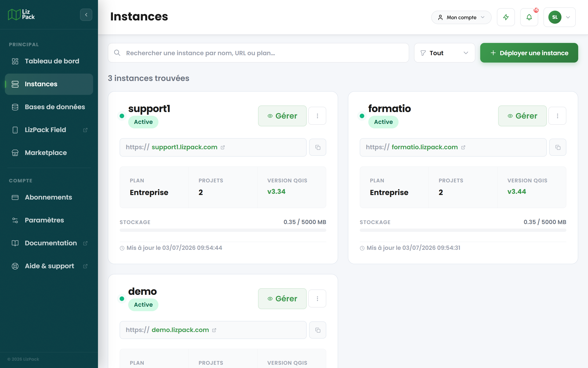Viewport: 588px width, 368px height.
Task: Click the LizPack logo
Action: [21, 15]
